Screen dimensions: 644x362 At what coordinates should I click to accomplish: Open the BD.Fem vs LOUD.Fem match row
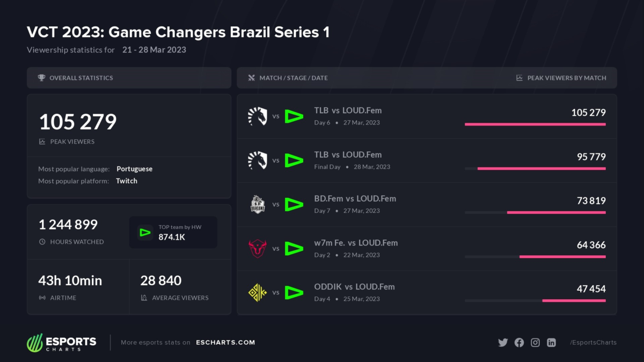pos(355,199)
